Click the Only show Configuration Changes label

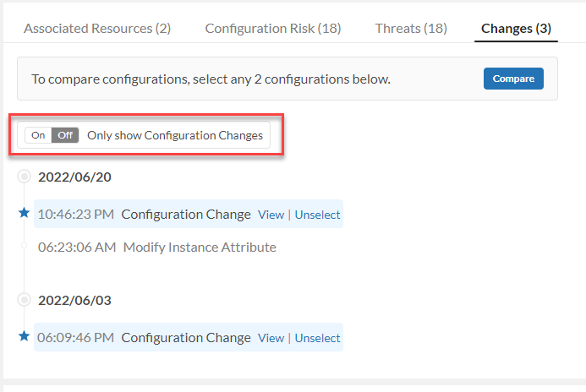(175, 135)
